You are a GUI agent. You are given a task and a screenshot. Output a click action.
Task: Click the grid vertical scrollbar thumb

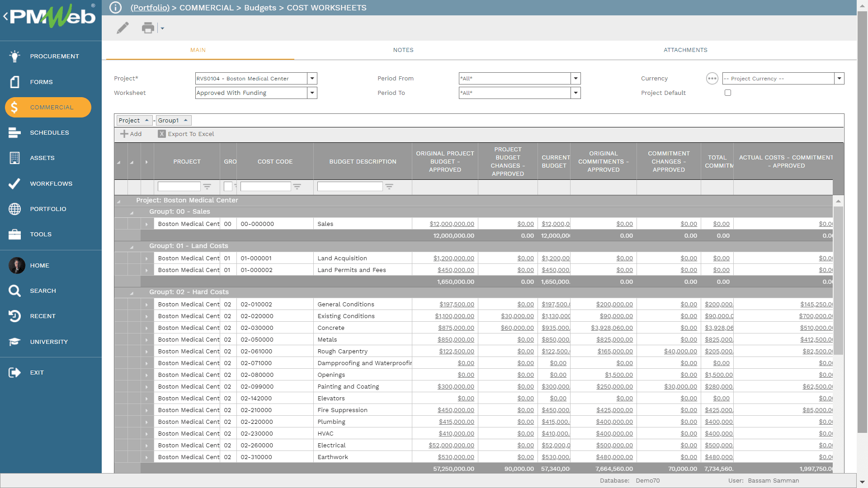pos(838,280)
